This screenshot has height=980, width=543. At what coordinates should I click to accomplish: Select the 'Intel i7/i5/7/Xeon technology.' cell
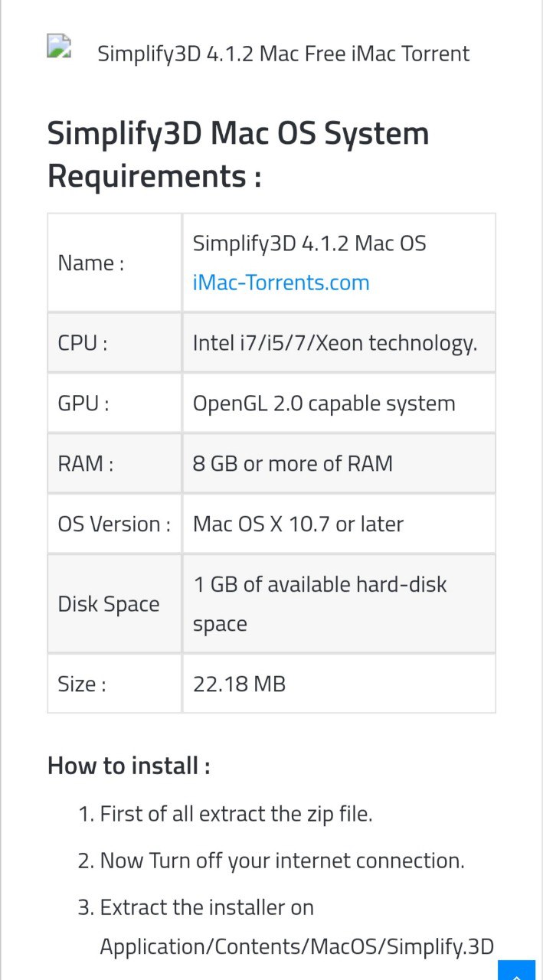[x=339, y=342]
